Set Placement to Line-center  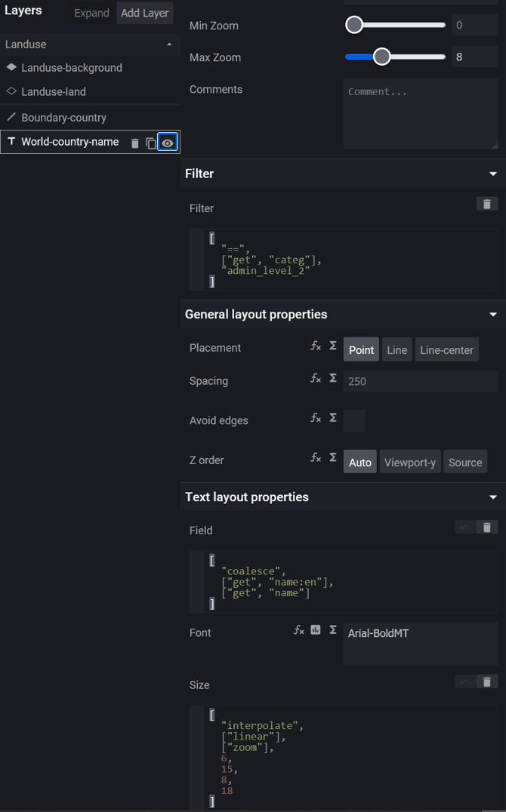pyautogui.click(x=446, y=350)
